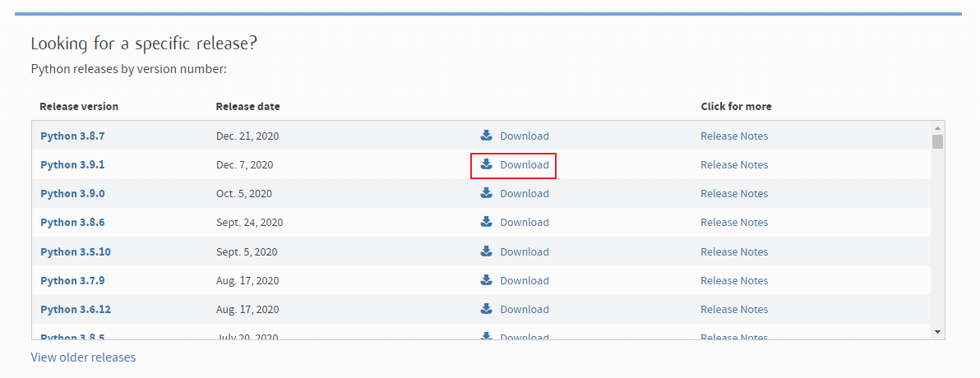The height and width of the screenshot is (378, 980).
Task: Select Aug. 17, 2020 date of Python 3.6.12
Action: tap(247, 309)
